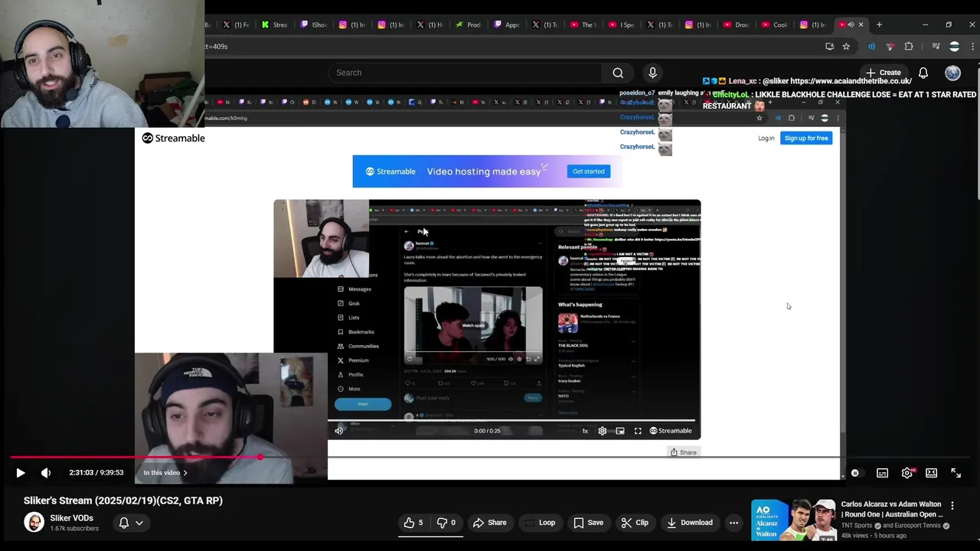Open Streamable player settings gear

[603, 431]
